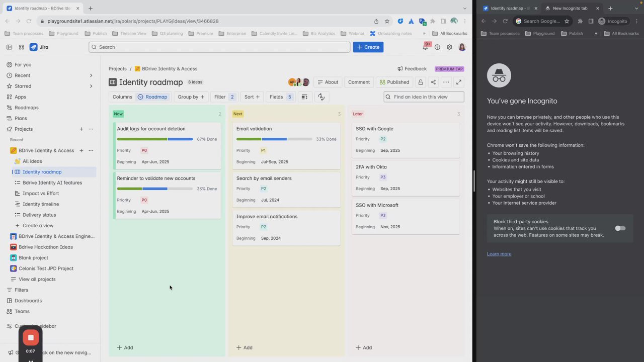Open the Learn more link
The image size is (644, 362).
[499, 254]
